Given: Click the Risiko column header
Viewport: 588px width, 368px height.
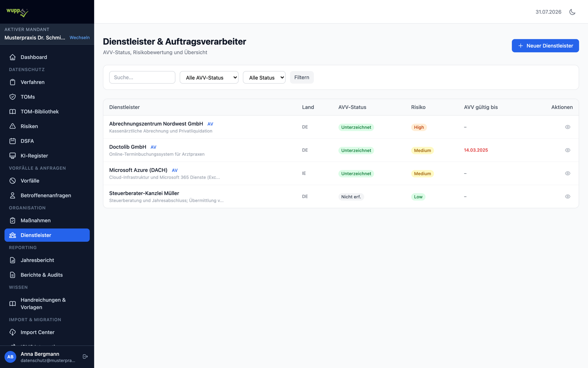Looking at the screenshot, I should (418, 107).
